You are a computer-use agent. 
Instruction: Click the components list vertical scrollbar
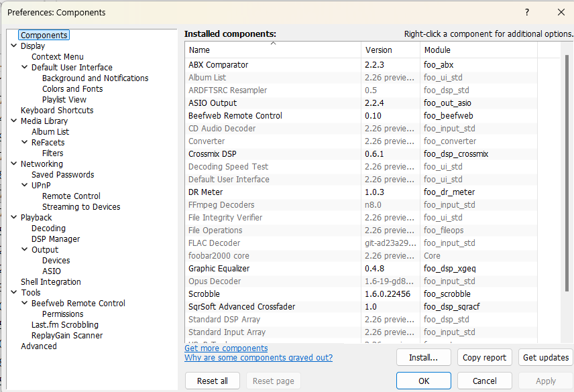(567, 174)
